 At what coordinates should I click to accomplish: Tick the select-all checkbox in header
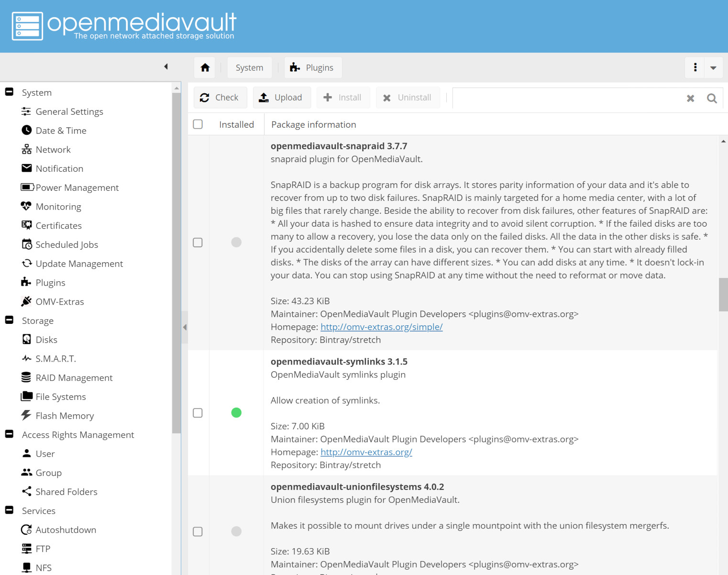[198, 124]
